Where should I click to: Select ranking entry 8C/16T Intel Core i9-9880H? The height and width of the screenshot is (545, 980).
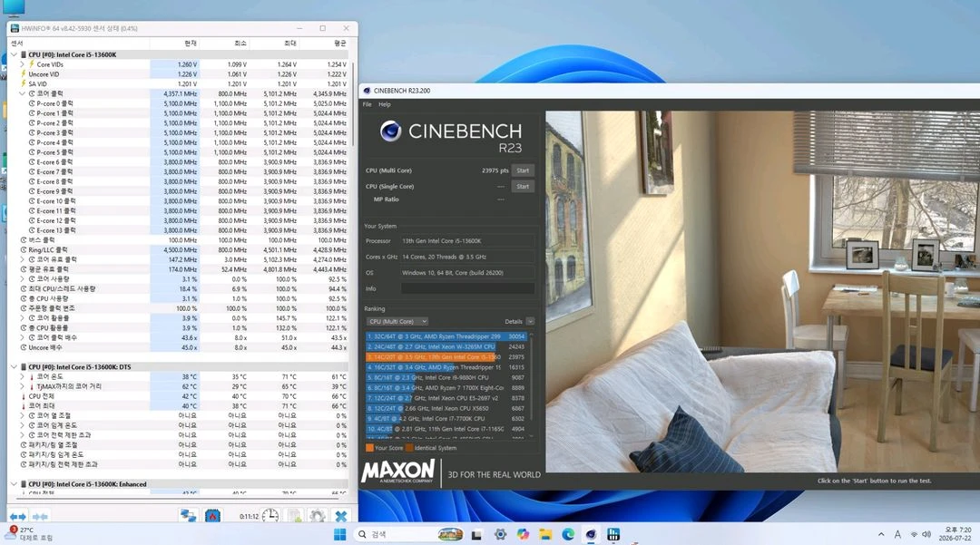(446, 378)
